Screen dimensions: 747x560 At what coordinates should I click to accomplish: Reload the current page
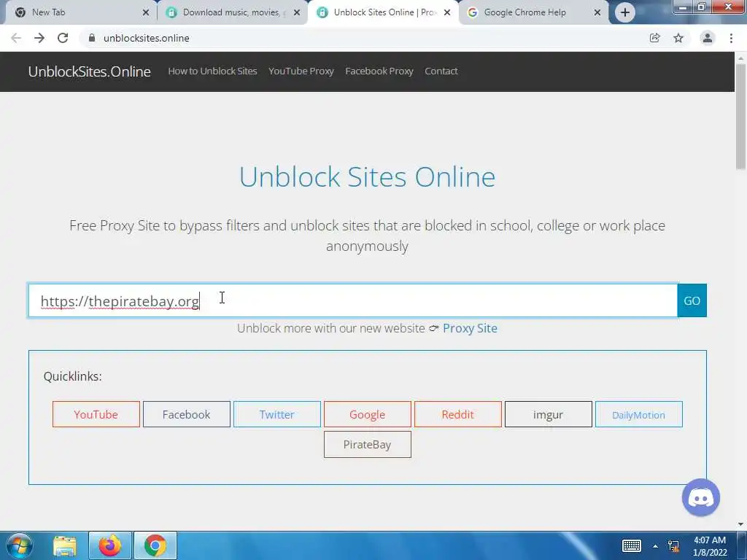[63, 38]
